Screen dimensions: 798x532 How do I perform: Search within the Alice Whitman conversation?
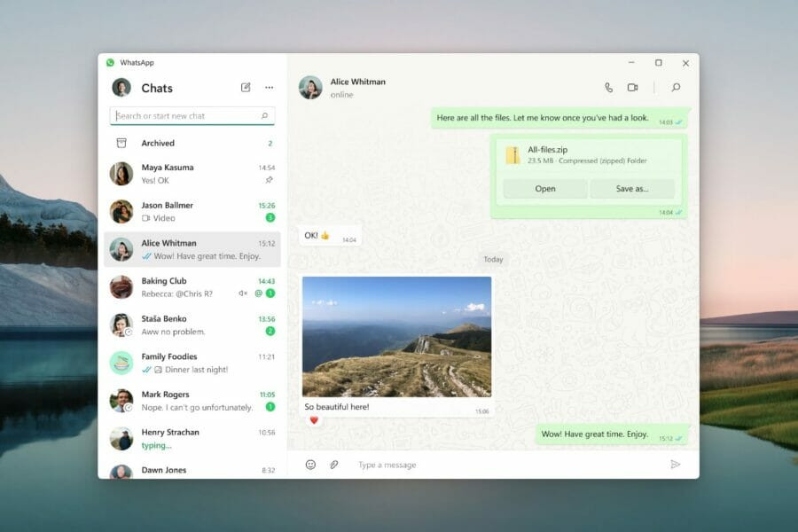tap(676, 88)
